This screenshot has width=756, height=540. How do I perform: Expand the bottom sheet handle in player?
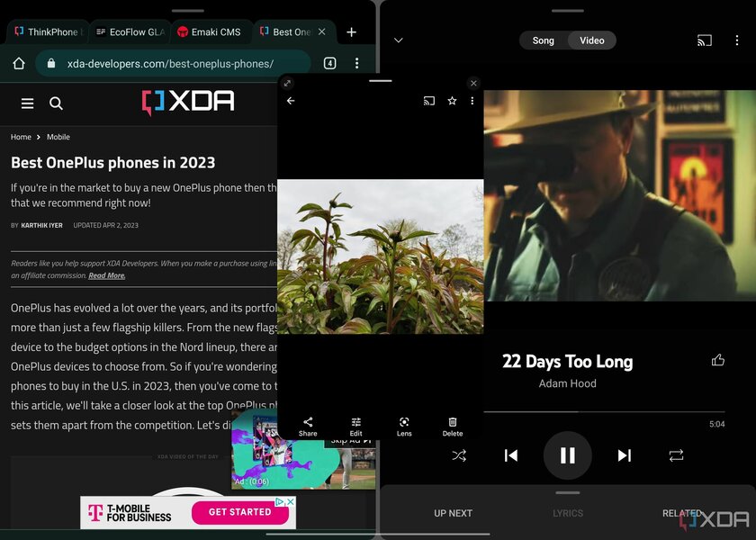[x=568, y=493]
